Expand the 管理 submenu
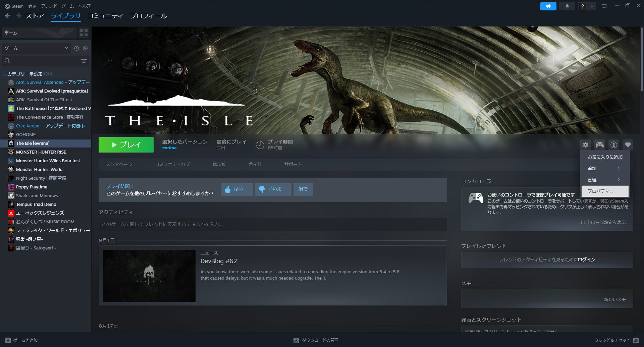This screenshot has height=347, width=644. click(605, 180)
